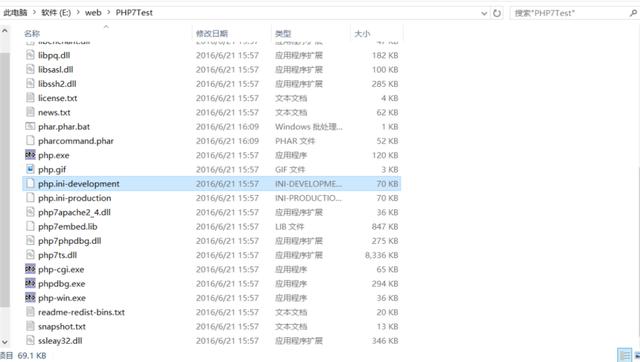Click the php7apache2_4.dll file icon
The height and width of the screenshot is (362, 640).
point(30,212)
